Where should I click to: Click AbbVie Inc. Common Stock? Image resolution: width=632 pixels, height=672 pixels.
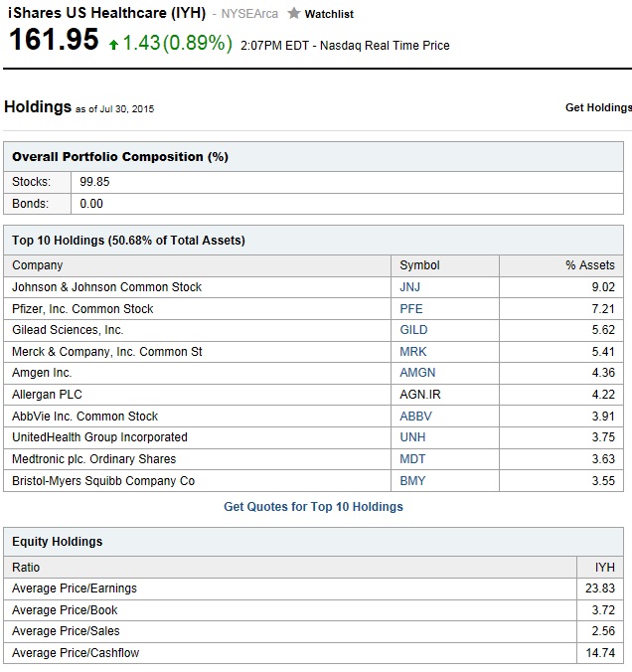84,417
